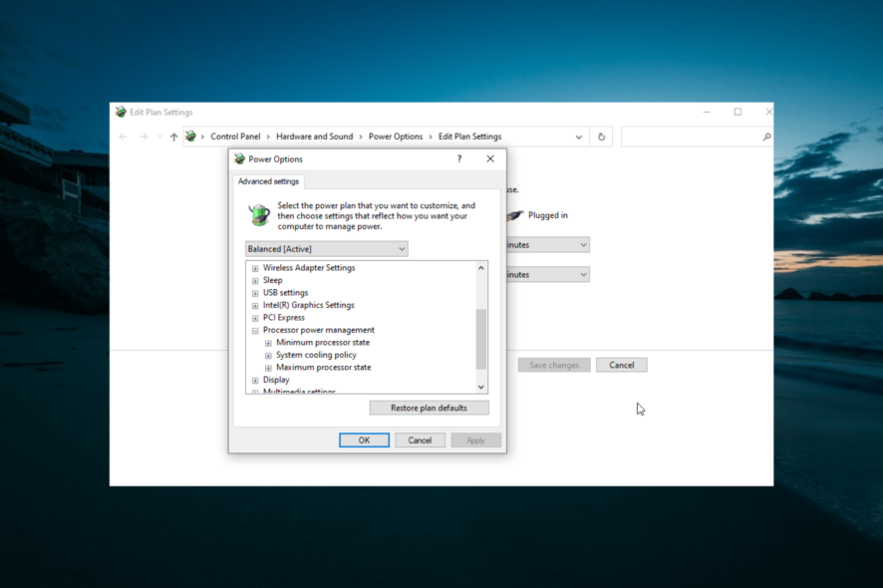Expand System cooling policy
Viewport: 883px width, 588px height.
268,356
